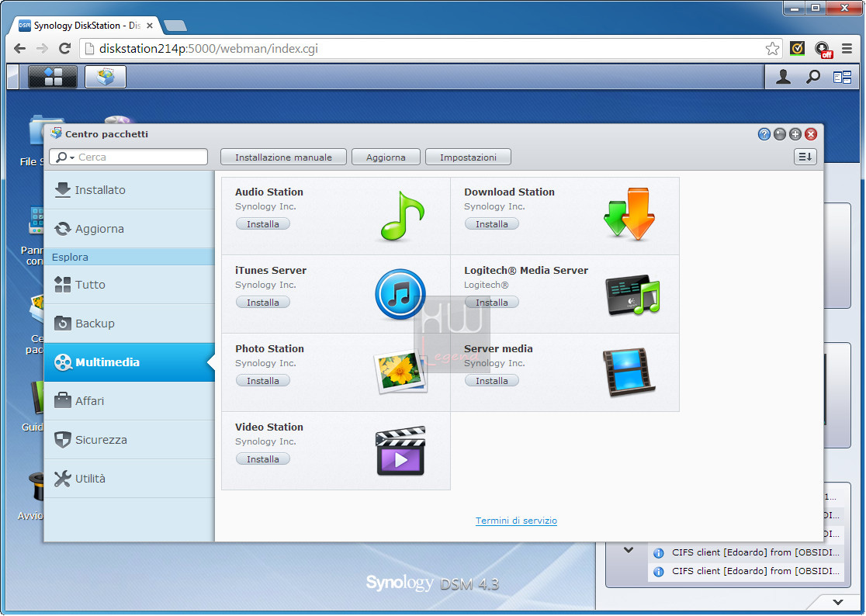
Task: Go forward in the browser
Action: [42, 49]
